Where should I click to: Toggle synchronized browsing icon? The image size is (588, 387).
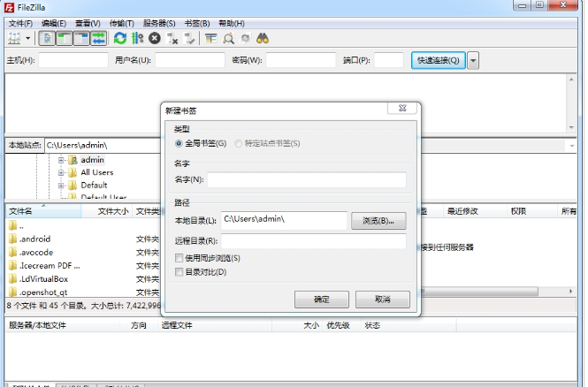[246, 38]
